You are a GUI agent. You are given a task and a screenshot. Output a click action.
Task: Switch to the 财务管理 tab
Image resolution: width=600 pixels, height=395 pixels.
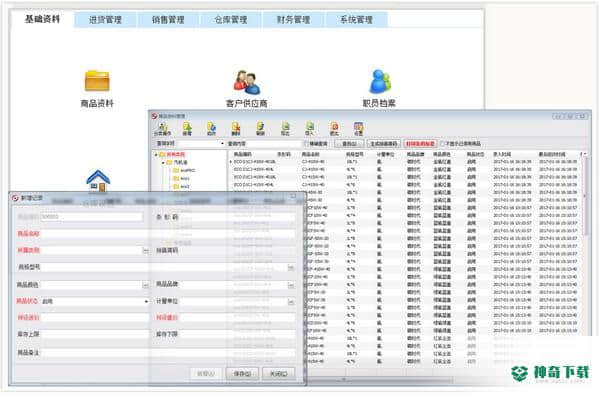click(x=293, y=20)
